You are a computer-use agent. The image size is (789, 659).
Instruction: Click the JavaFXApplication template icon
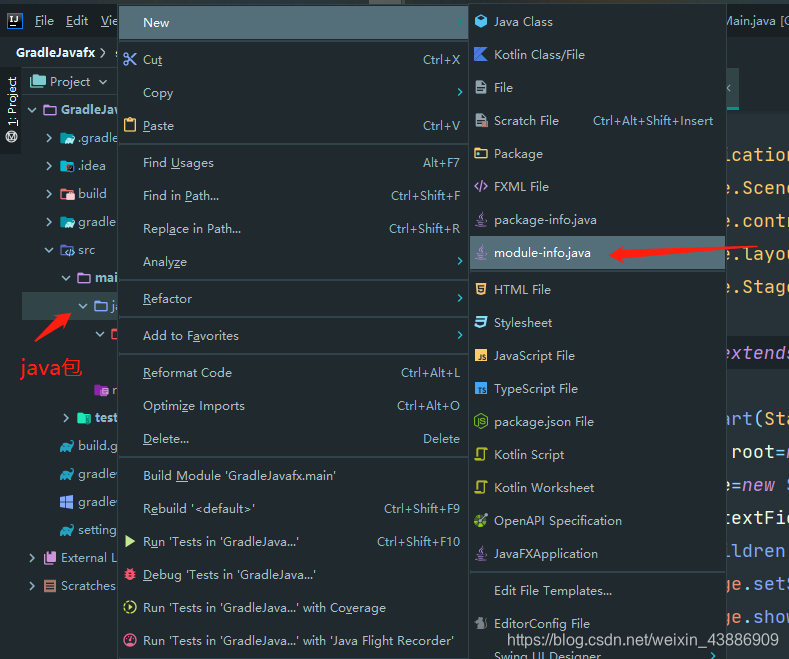coord(481,553)
